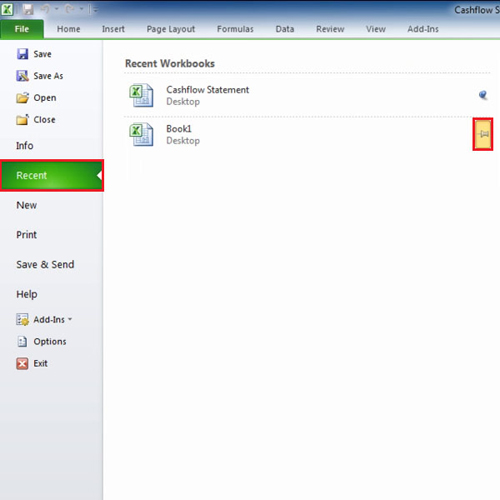Image resolution: width=500 pixels, height=500 pixels.
Task: Switch to the Review tab
Action: [x=330, y=29]
